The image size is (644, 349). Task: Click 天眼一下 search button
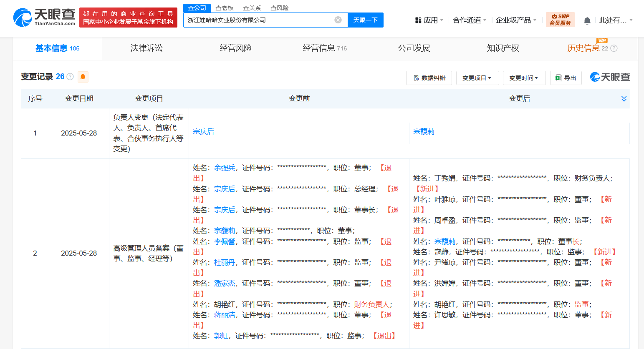click(x=365, y=20)
